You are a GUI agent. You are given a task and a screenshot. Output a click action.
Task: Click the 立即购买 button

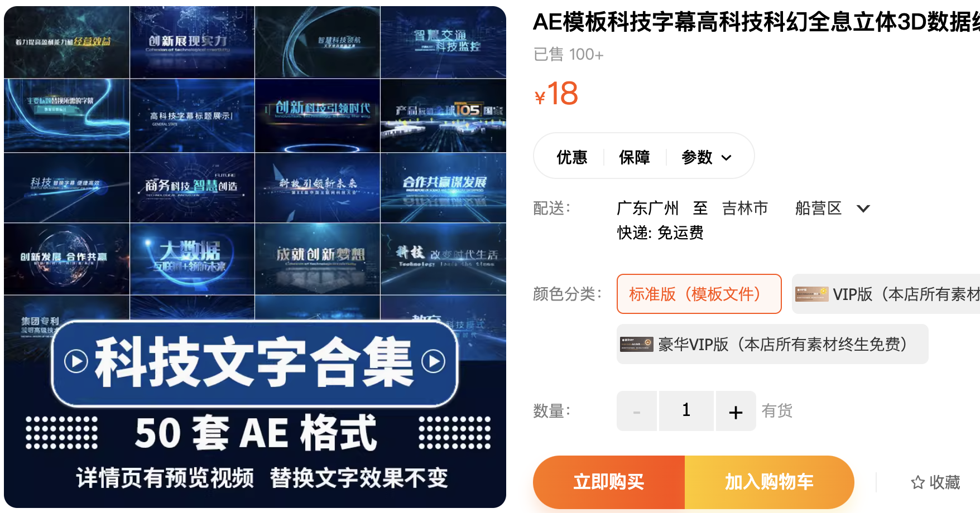609,482
